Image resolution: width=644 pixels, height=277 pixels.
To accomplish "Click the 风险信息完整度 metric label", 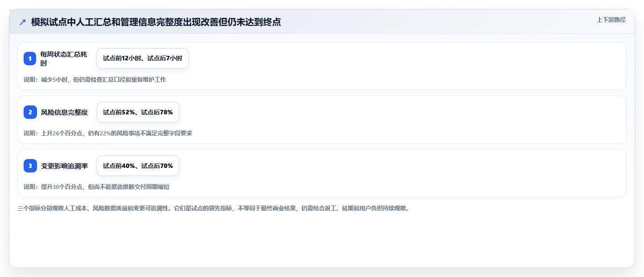I will [64, 112].
